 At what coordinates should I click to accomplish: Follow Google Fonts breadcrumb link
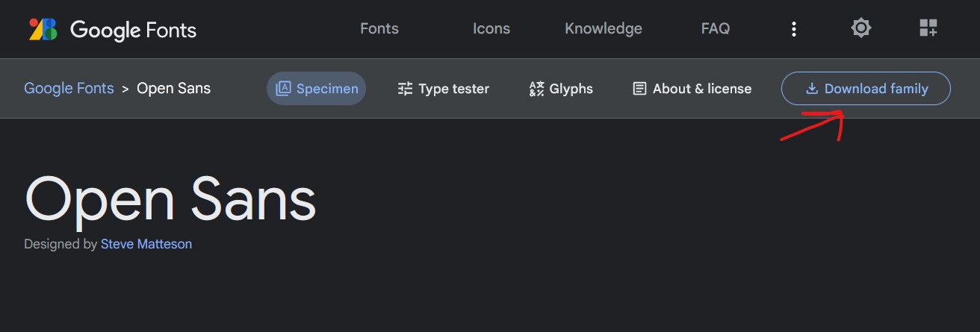(69, 88)
